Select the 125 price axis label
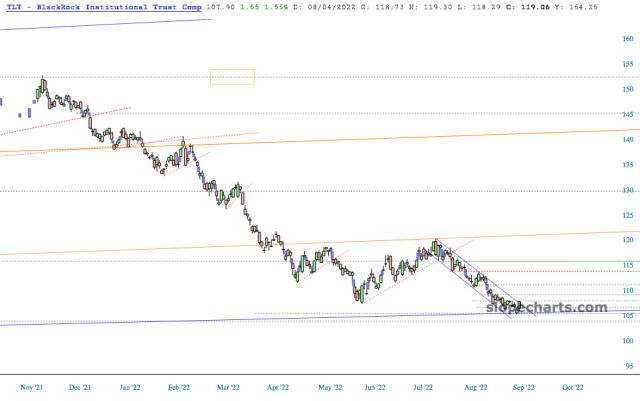 point(628,215)
